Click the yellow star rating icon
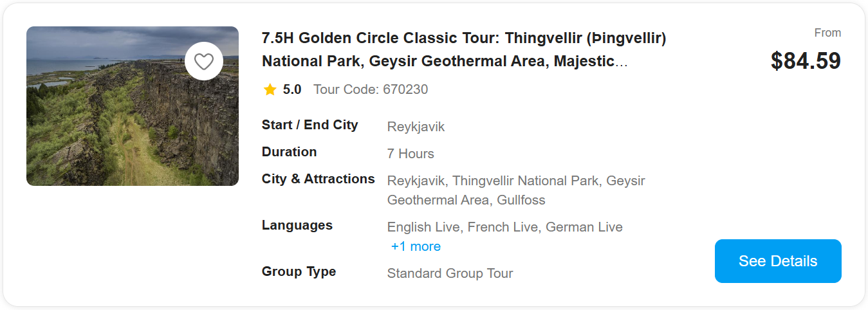This screenshot has height=310, width=868. tap(270, 90)
